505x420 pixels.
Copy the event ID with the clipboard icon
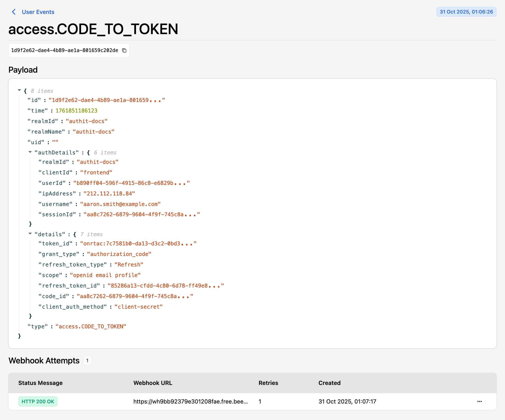tap(124, 50)
